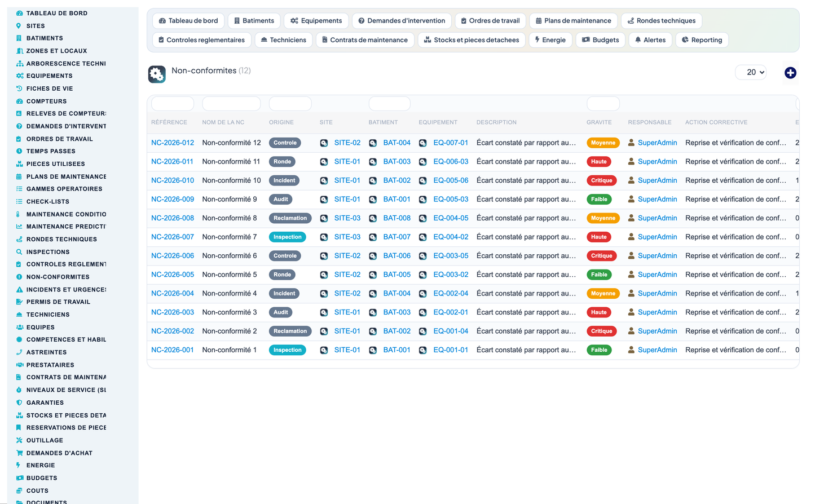Click the blue plus add icon
The height and width of the screenshot is (504, 815).
coord(790,73)
